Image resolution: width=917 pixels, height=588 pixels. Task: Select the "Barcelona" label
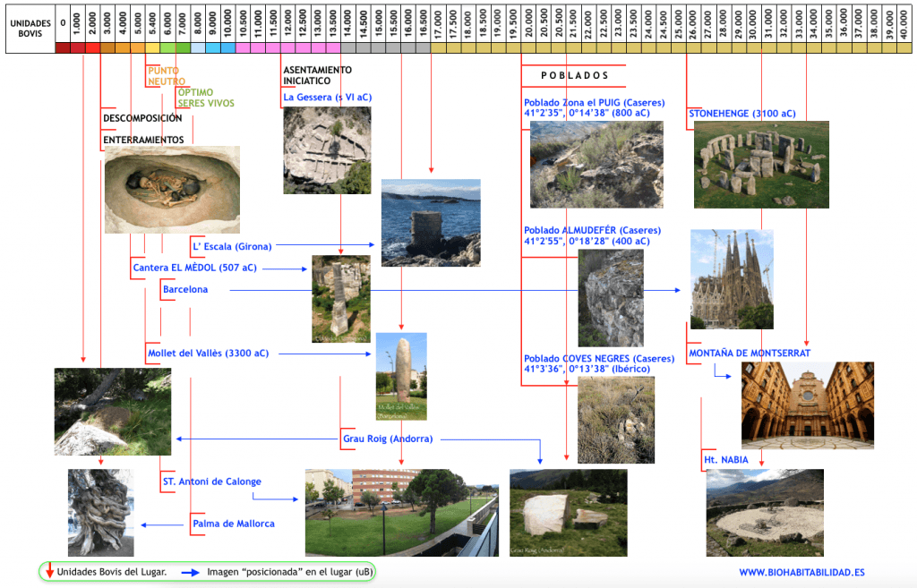click(x=185, y=289)
